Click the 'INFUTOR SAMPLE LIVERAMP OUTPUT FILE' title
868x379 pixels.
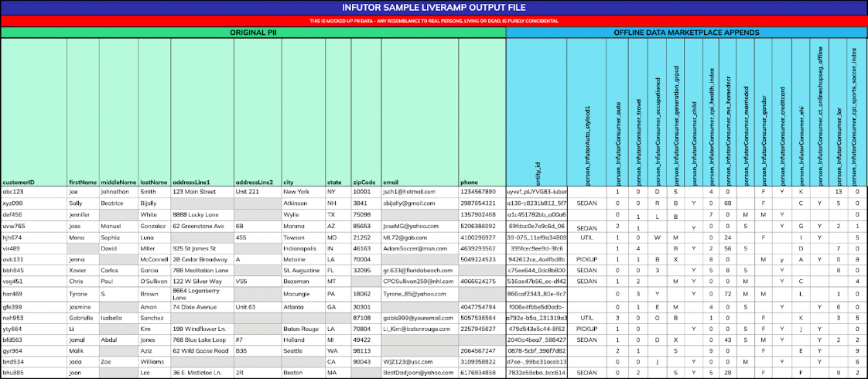434,8
